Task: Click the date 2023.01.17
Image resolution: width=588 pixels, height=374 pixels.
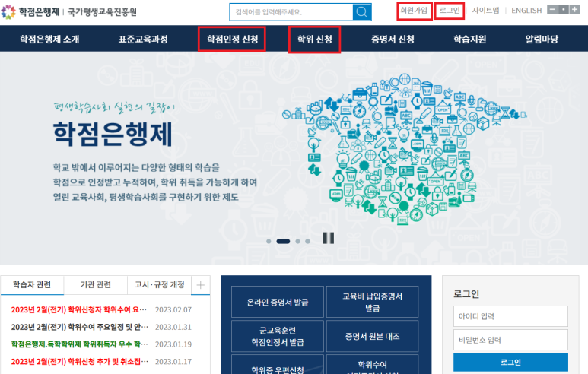Action: coord(173,362)
